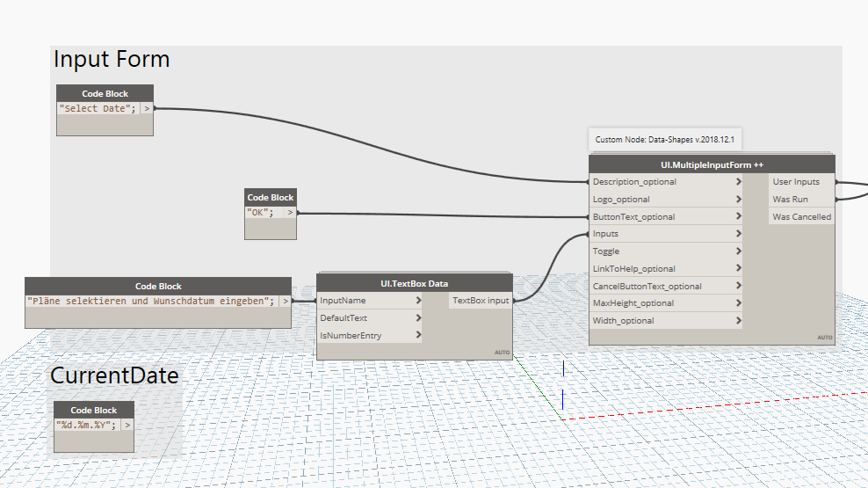Click the IsNumberEntry port chevron
868x488 pixels.
click(418, 335)
